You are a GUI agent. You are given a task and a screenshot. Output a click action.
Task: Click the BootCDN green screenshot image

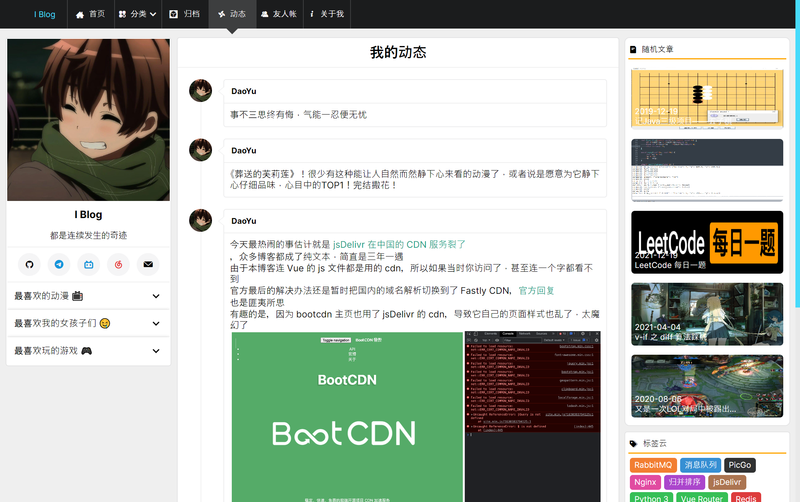pyautogui.click(x=347, y=417)
